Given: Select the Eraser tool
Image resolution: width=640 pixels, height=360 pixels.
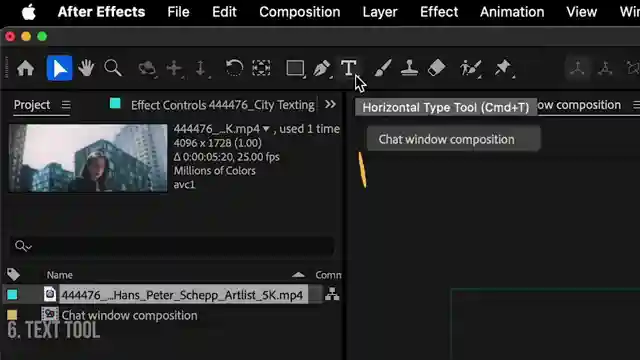Looking at the screenshot, I should pos(436,68).
